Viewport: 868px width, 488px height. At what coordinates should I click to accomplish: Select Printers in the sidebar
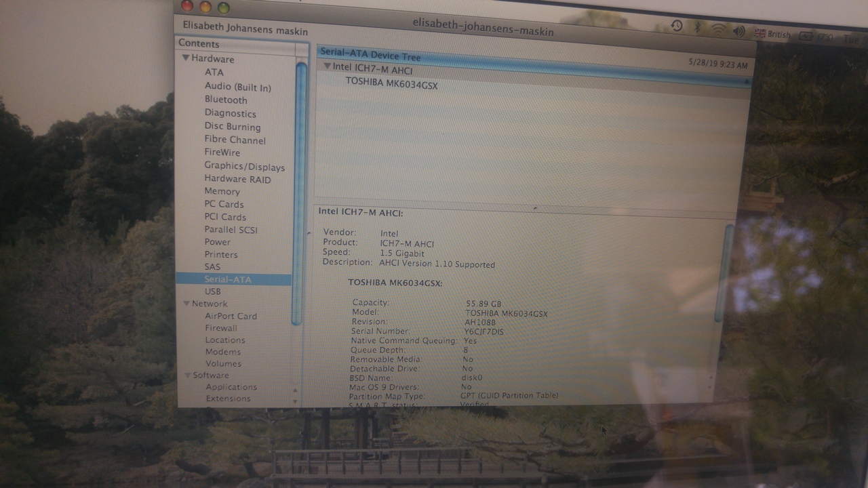point(221,255)
